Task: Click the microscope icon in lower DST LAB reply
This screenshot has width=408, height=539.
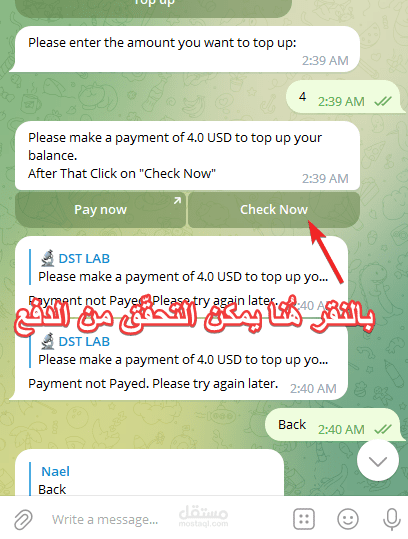Action: [x=47, y=341]
